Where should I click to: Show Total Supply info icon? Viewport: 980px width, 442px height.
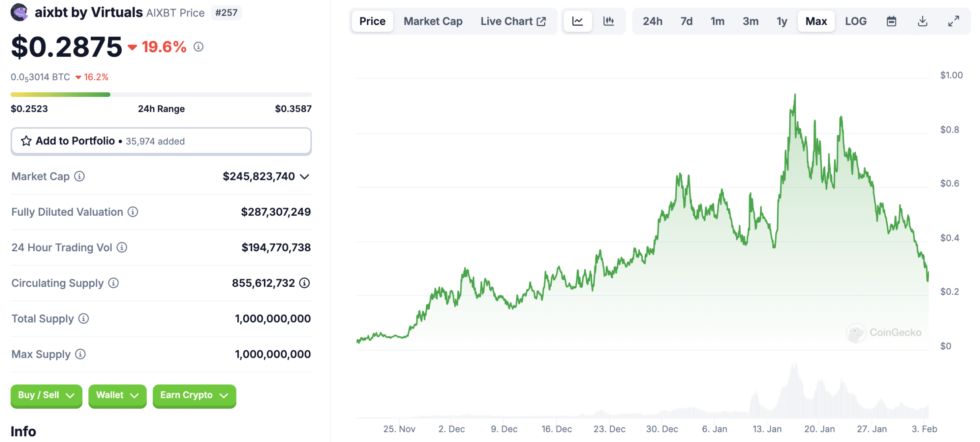(x=83, y=319)
